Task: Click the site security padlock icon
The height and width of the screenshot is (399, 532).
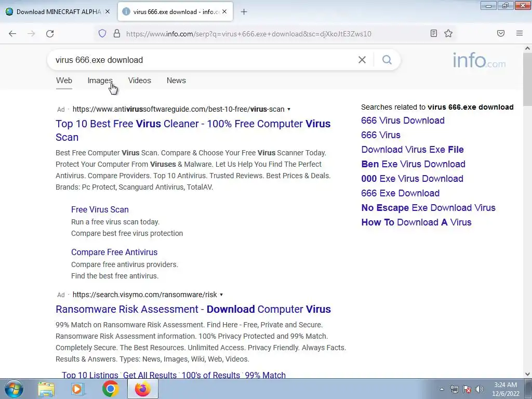Action: 117,33
